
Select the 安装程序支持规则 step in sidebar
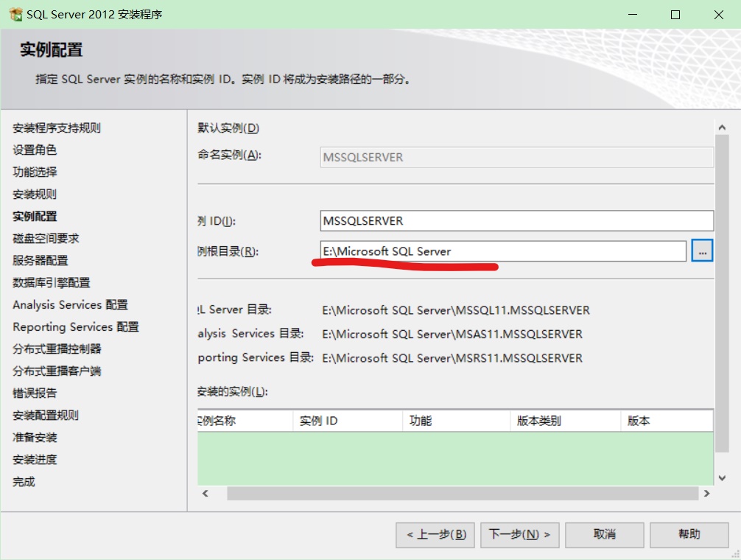click(x=56, y=127)
